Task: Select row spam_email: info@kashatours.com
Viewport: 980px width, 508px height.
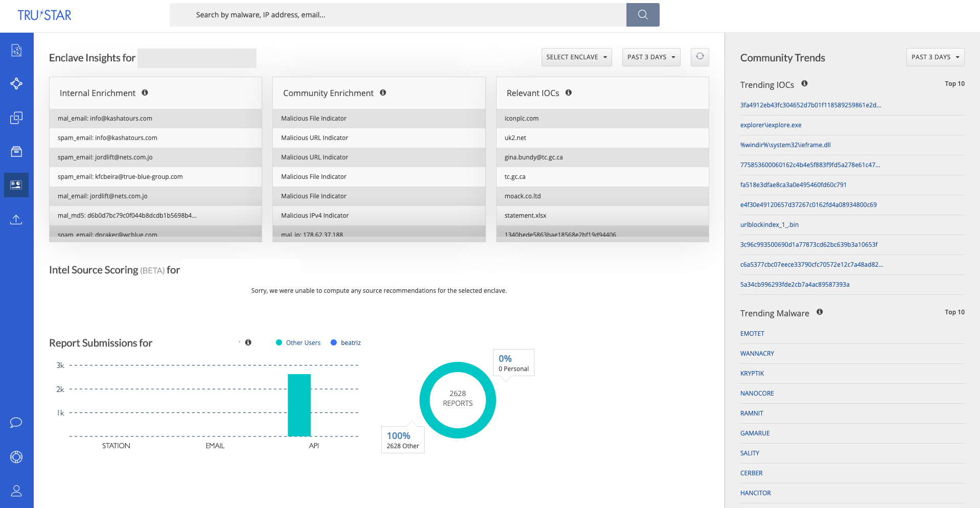Action: click(x=155, y=138)
